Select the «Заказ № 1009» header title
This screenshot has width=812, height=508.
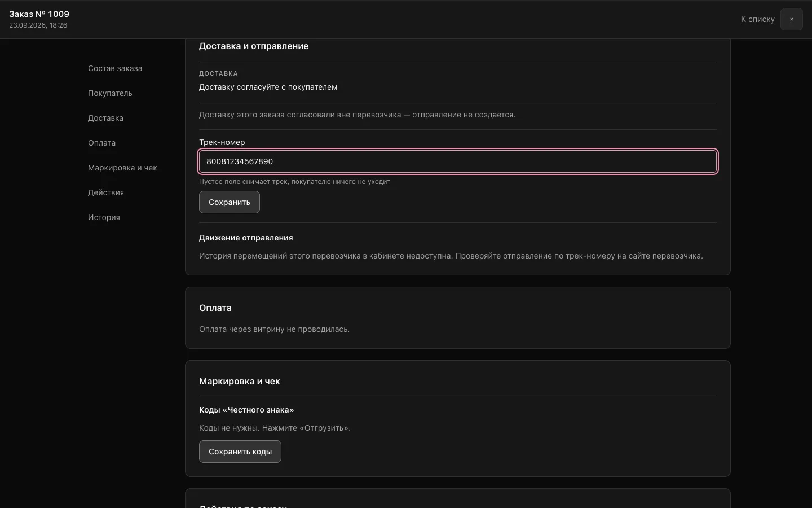39,14
